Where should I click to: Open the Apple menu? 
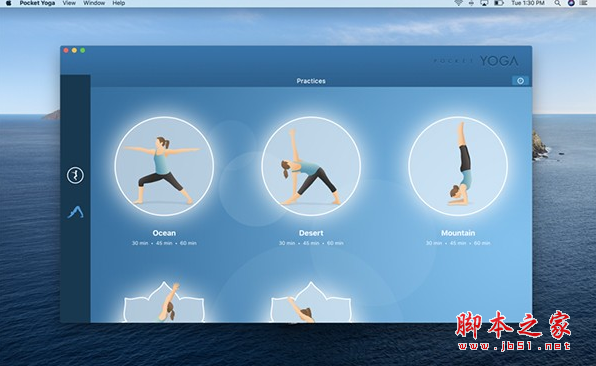8,3
